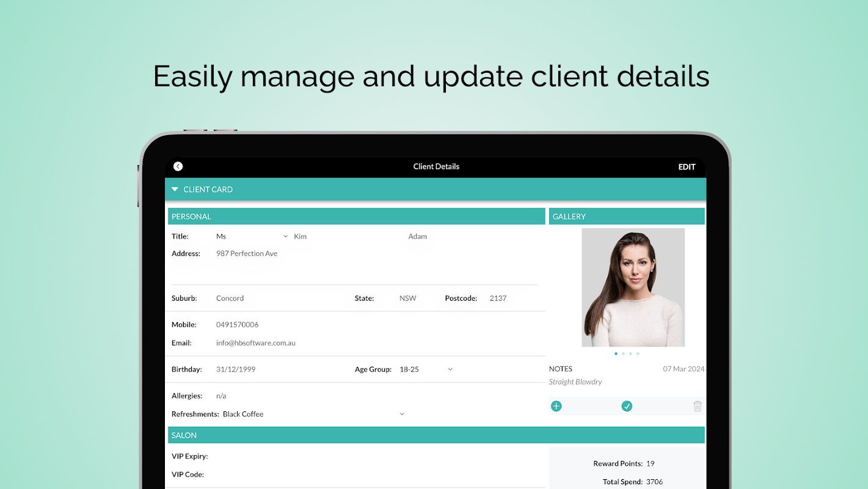The width and height of the screenshot is (868, 489).
Task: Click the Total Spend value 3706
Action: (654, 482)
